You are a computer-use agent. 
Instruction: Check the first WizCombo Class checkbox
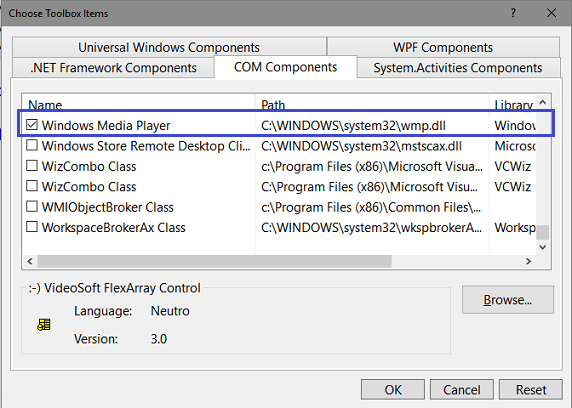[32, 166]
